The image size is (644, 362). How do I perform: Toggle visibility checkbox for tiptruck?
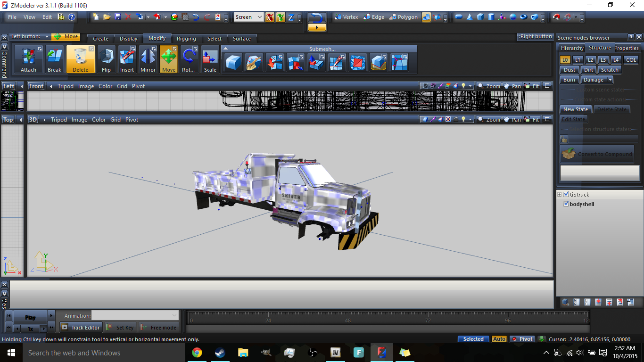pyautogui.click(x=566, y=194)
